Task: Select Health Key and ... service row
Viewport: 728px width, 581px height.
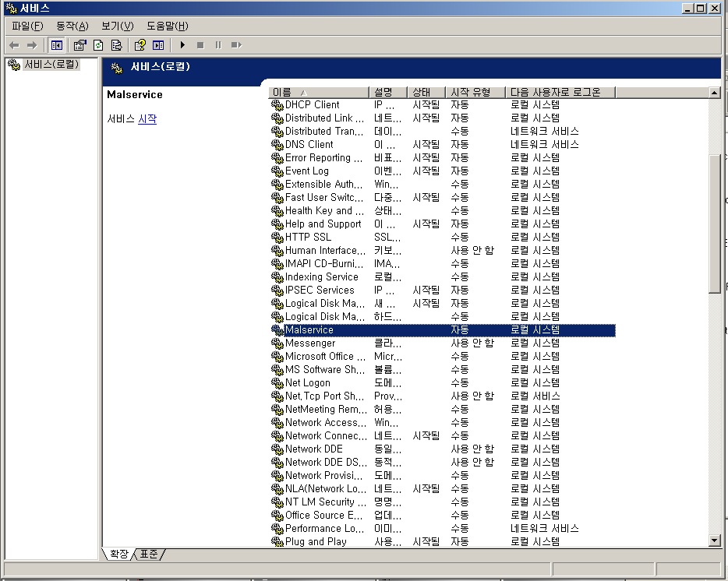Action: (x=443, y=211)
